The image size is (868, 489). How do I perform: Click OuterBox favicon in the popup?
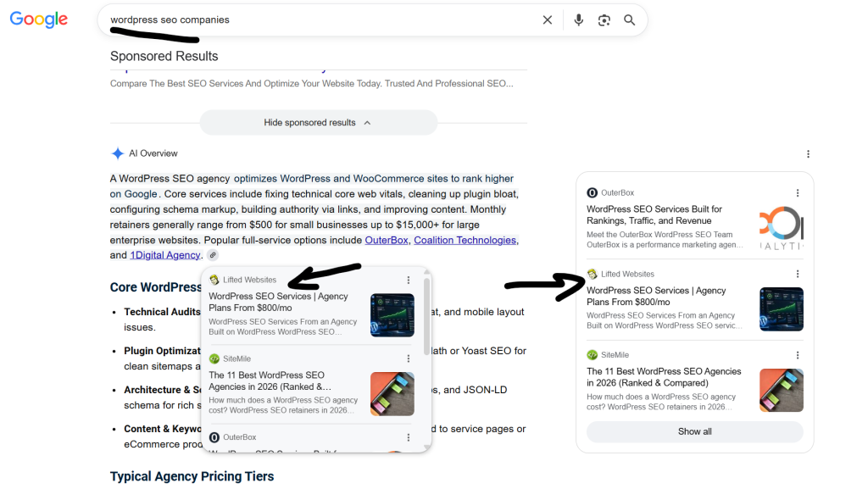(x=214, y=437)
